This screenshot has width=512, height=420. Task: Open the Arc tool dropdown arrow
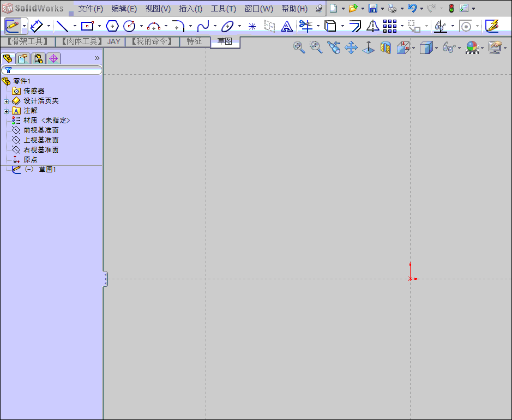(166, 26)
